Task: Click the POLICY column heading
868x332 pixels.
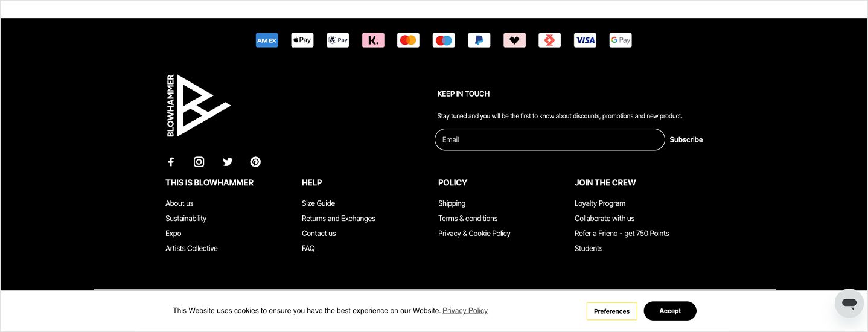Action: [453, 182]
